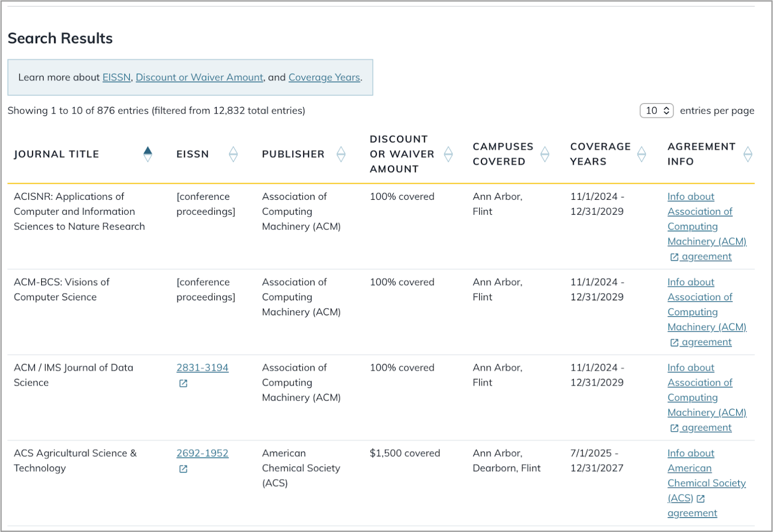Open Discount or Waiver Amount help link
Image resolution: width=773 pixels, height=532 pixels.
click(199, 77)
